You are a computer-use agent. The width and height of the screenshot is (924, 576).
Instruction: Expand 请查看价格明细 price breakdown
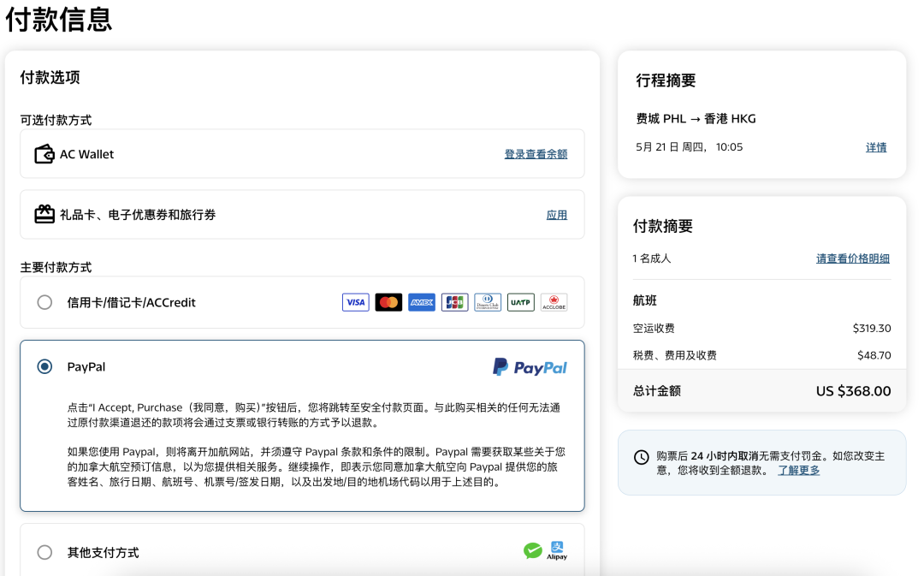click(852, 258)
